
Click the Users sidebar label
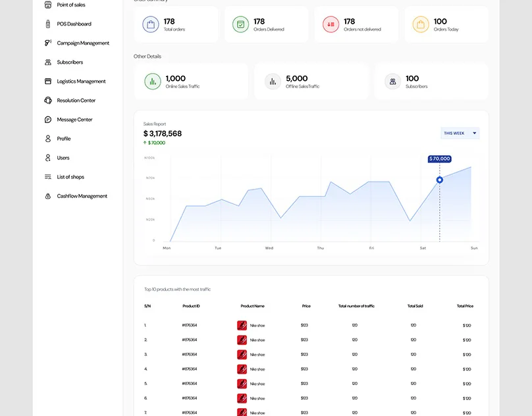63,158
